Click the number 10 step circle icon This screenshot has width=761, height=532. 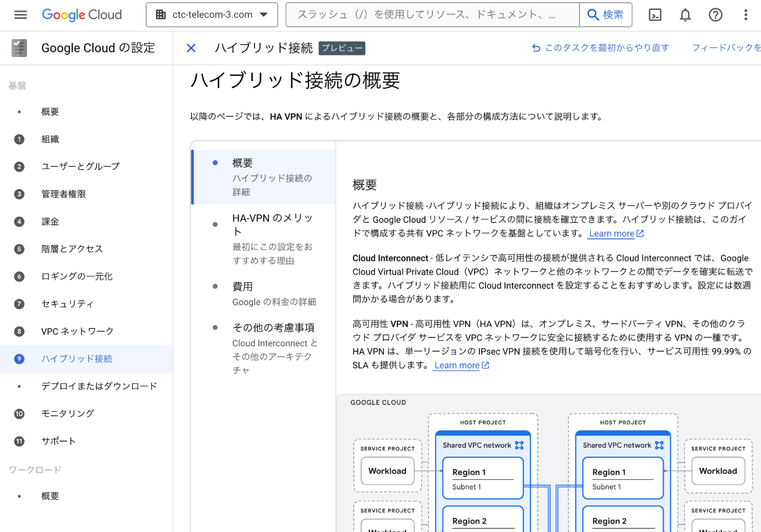[19, 414]
